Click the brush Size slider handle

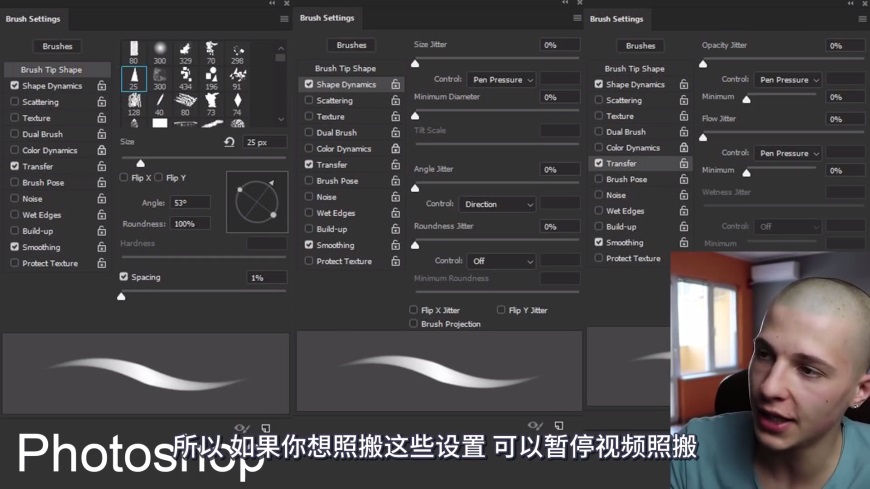(141, 163)
